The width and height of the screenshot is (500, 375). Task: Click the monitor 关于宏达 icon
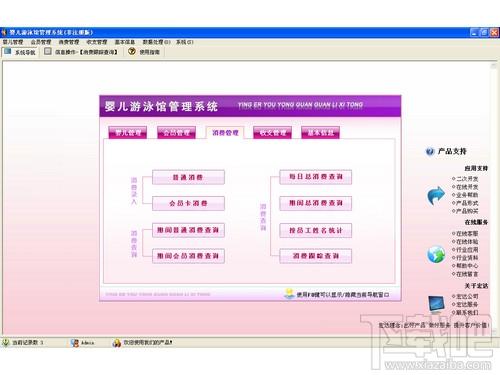tap(437, 304)
